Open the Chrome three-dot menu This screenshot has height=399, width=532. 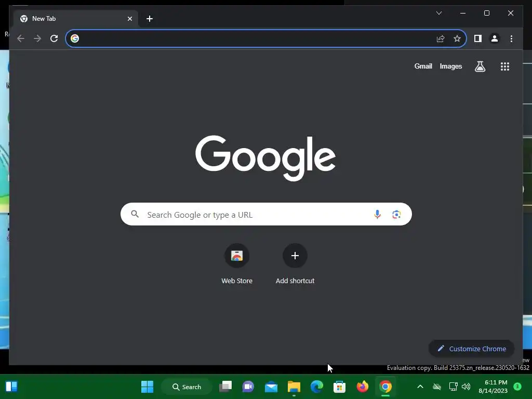(x=511, y=38)
